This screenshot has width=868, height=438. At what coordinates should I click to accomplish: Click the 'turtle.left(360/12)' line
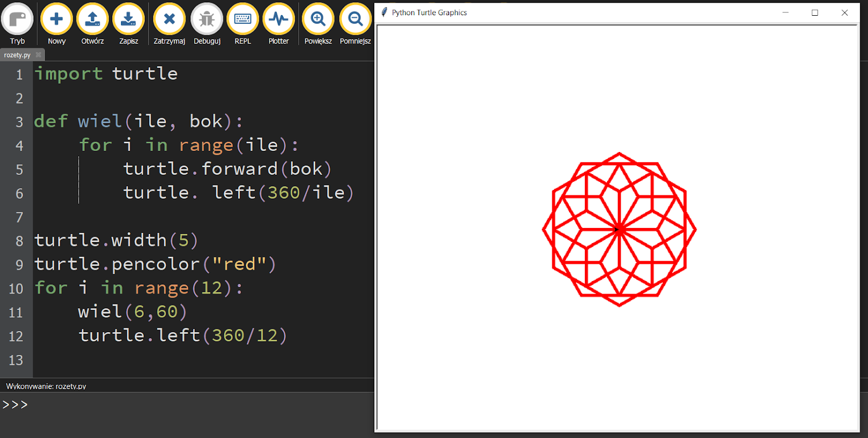tap(183, 335)
